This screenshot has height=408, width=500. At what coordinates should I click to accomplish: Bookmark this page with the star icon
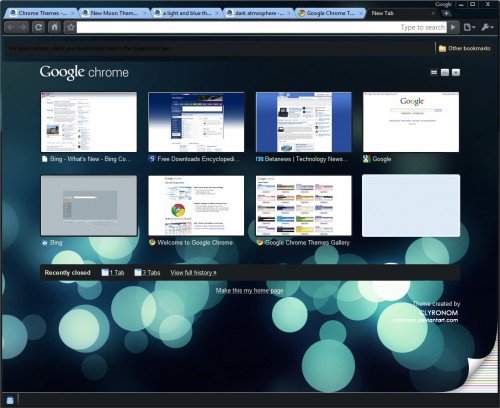click(x=70, y=27)
